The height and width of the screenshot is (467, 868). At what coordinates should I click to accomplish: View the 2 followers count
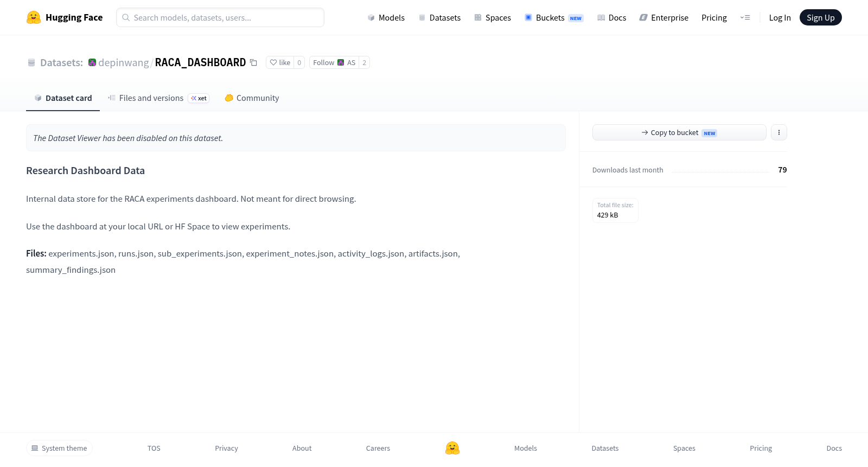pyautogui.click(x=364, y=62)
